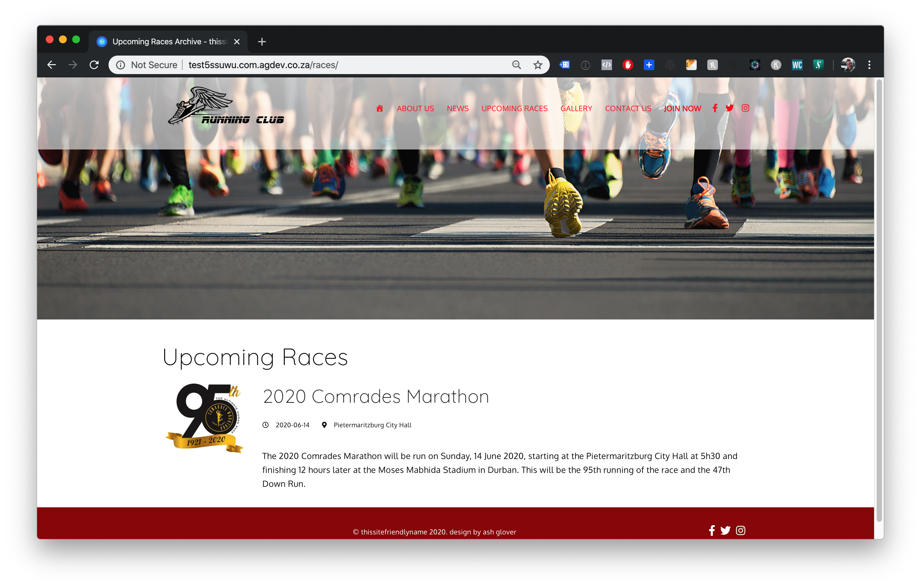
Task: Open the Chrome three-dot menu
Action: point(869,65)
